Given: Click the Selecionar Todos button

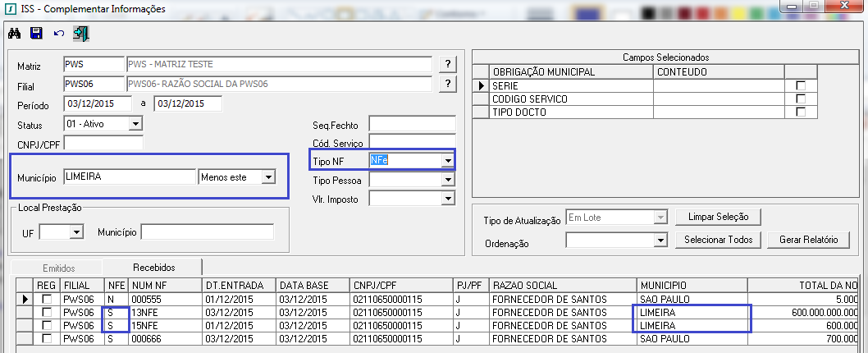Looking at the screenshot, I should tap(718, 240).
